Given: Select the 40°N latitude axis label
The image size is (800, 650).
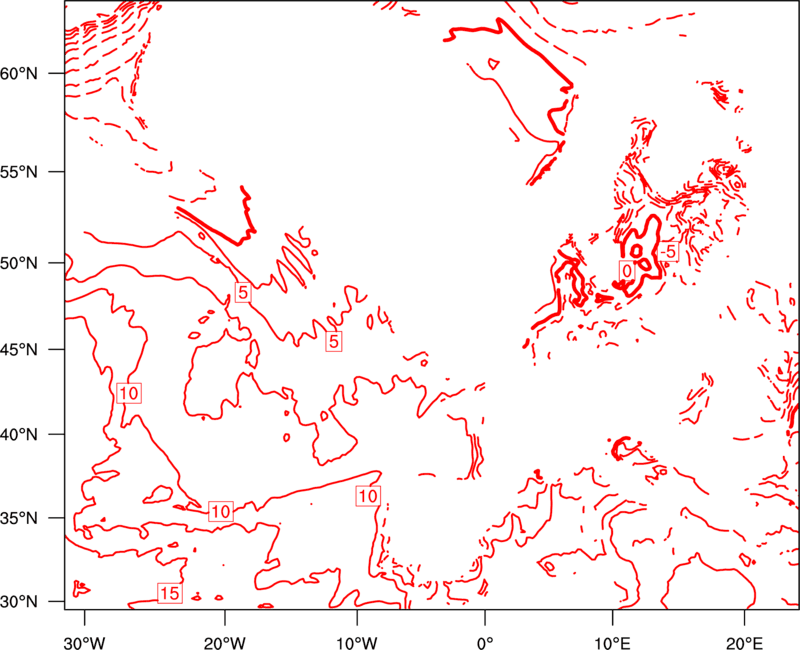Looking at the screenshot, I should pos(19,435).
